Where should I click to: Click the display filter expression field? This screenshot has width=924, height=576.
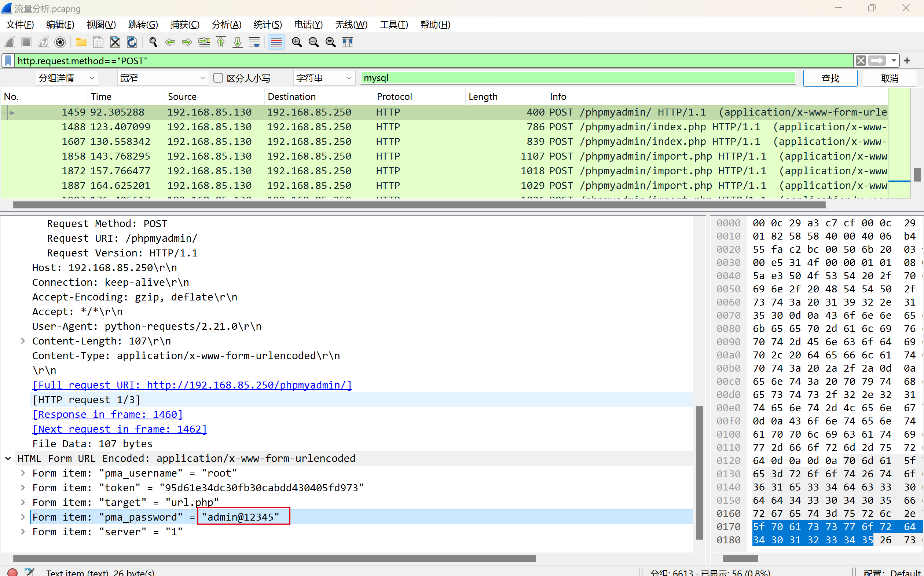pyautogui.click(x=434, y=61)
